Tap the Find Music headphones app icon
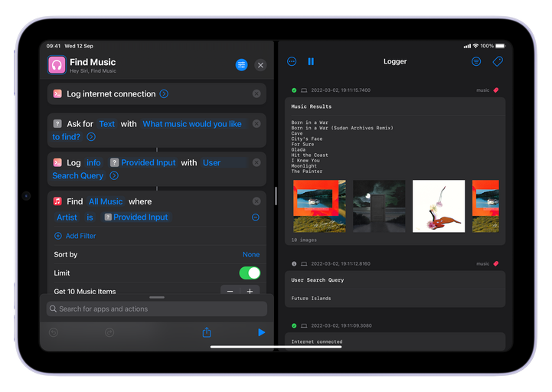 point(57,65)
